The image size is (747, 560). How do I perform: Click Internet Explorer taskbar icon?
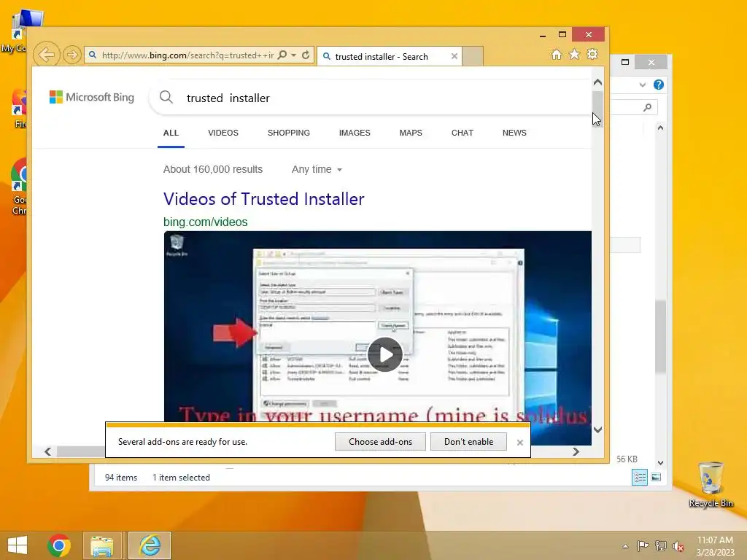click(149, 545)
